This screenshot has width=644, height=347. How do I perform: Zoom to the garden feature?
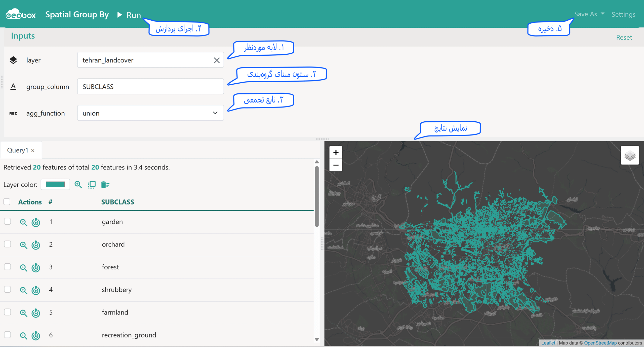click(23, 222)
